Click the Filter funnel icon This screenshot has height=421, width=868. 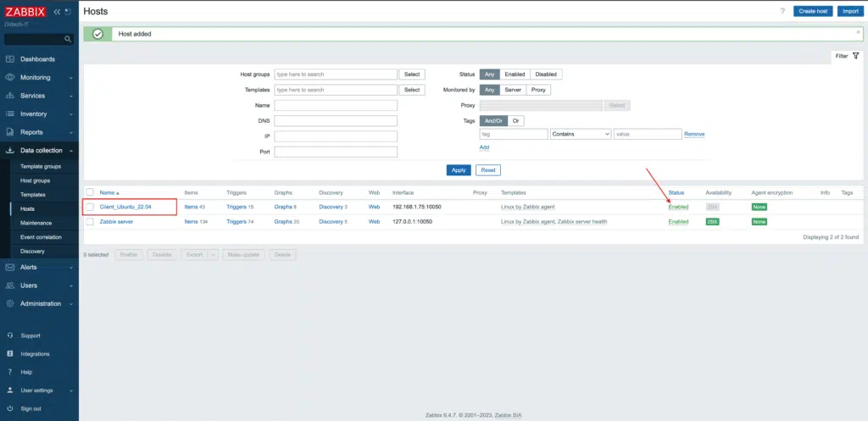[856, 56]
